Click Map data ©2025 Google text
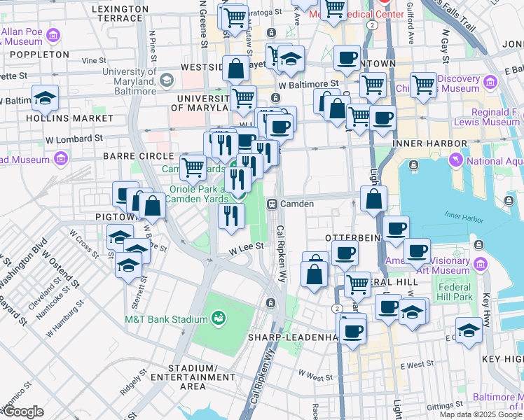 point(481,415)
